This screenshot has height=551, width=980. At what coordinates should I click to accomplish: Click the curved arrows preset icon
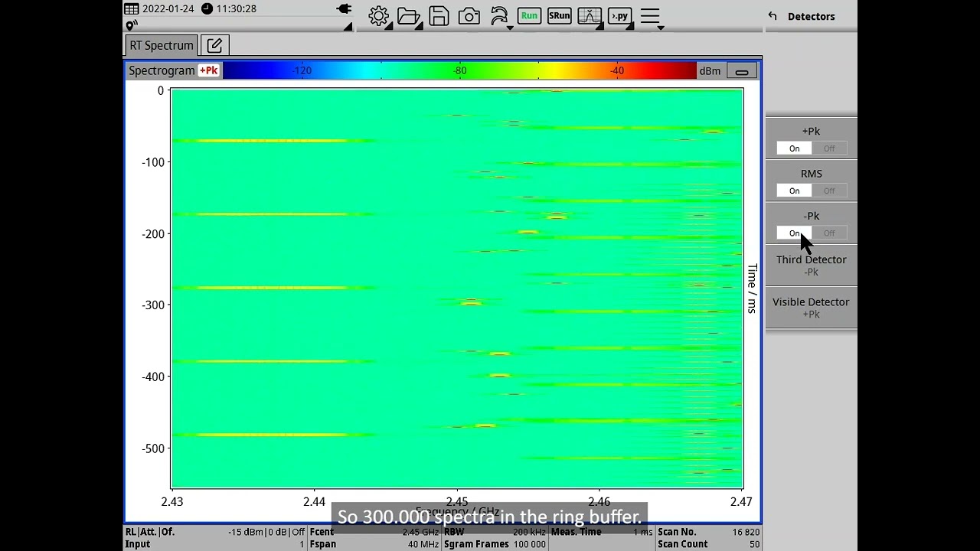[x=499, y=16]
